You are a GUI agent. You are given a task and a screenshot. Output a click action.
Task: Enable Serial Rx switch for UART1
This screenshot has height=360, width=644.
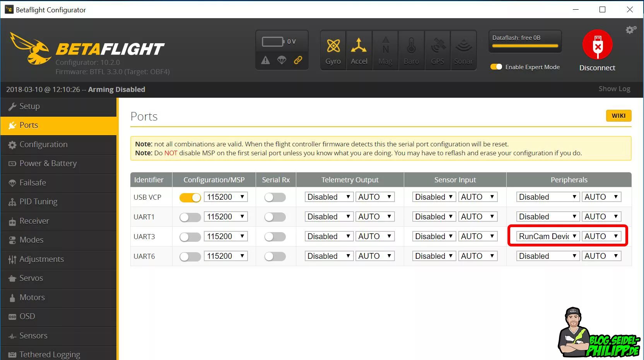click(x=275, y=217)
